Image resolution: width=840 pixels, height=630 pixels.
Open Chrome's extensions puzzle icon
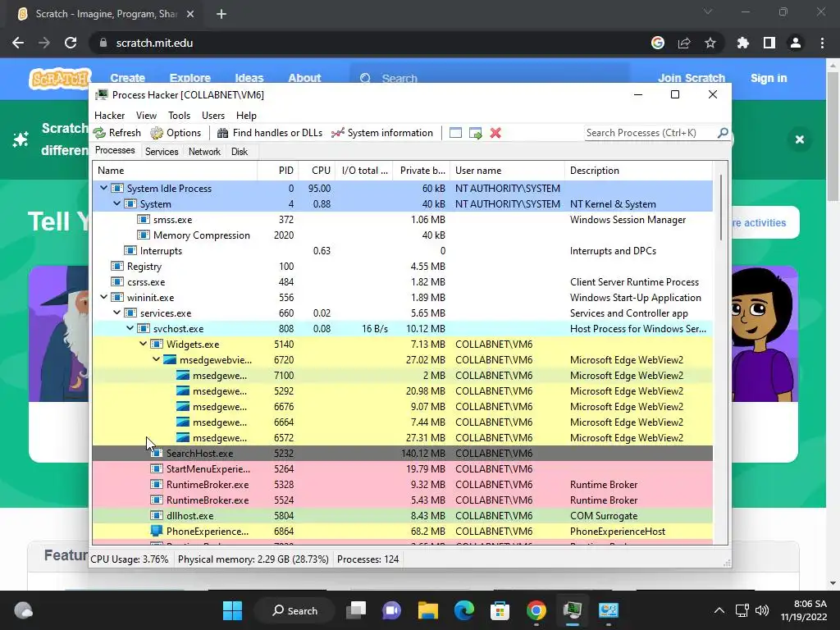click(x=743, y=43)
